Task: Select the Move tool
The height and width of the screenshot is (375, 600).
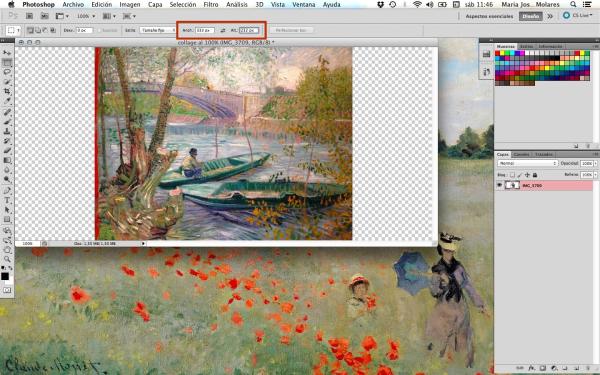Action: tap(7, 52)
